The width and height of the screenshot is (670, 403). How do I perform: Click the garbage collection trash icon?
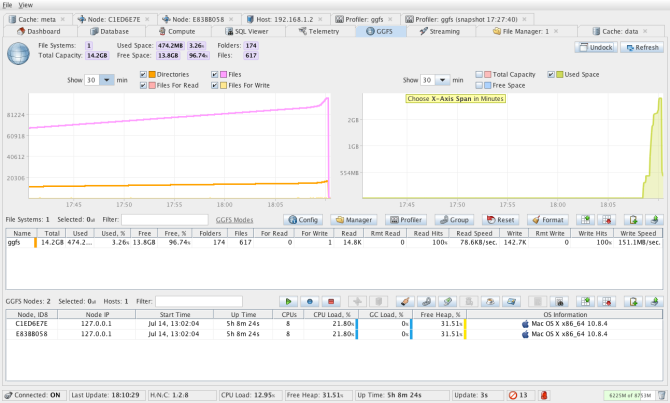tap(661, 395)
